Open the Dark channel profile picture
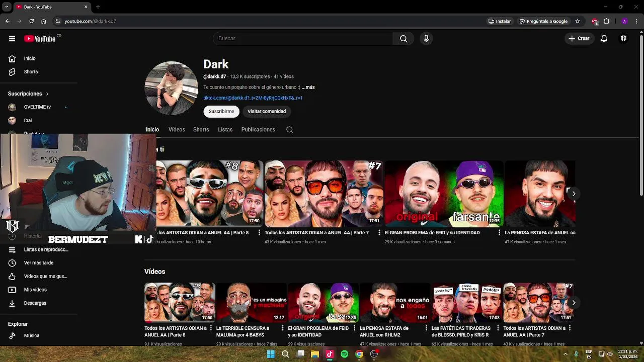 [171, 88]
